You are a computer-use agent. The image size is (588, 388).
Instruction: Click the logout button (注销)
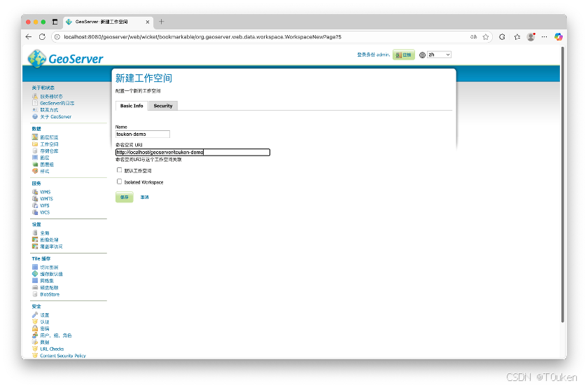403,55
